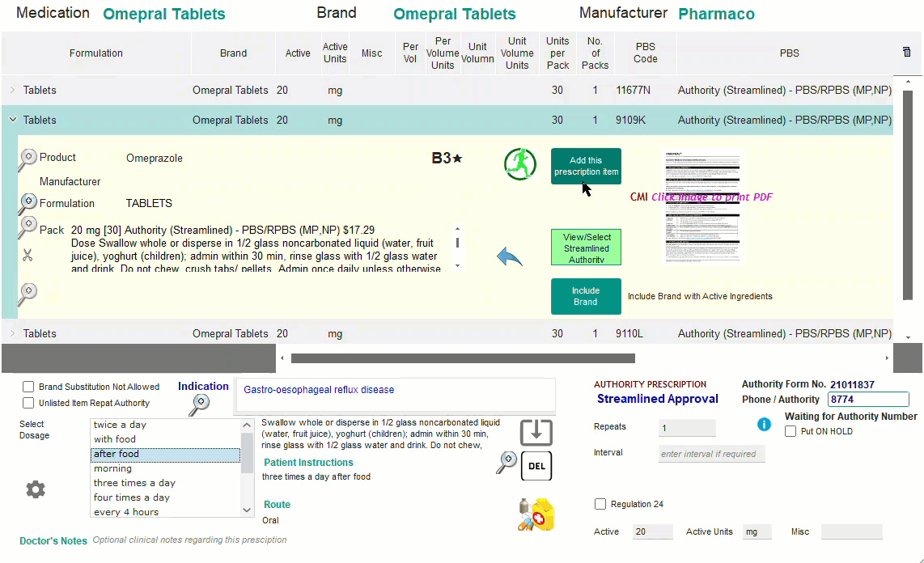Click the table's horizontal scroll right arrow
The height and width of the screenshot is (563, 924).
click(887, 358)
